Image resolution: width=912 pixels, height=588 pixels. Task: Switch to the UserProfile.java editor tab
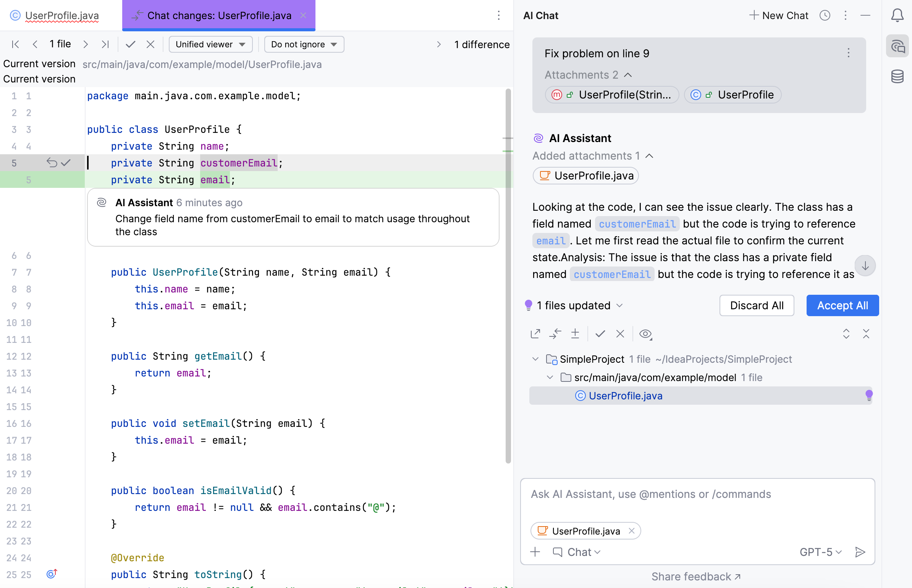click(x=62, y=15)
